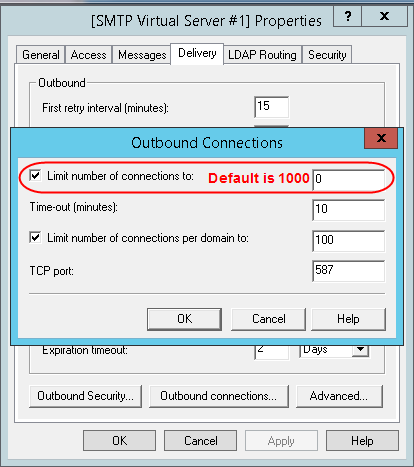The height and width of the screenshot is (467, 414).
Task: Open the Security tab
Action: 327,55
